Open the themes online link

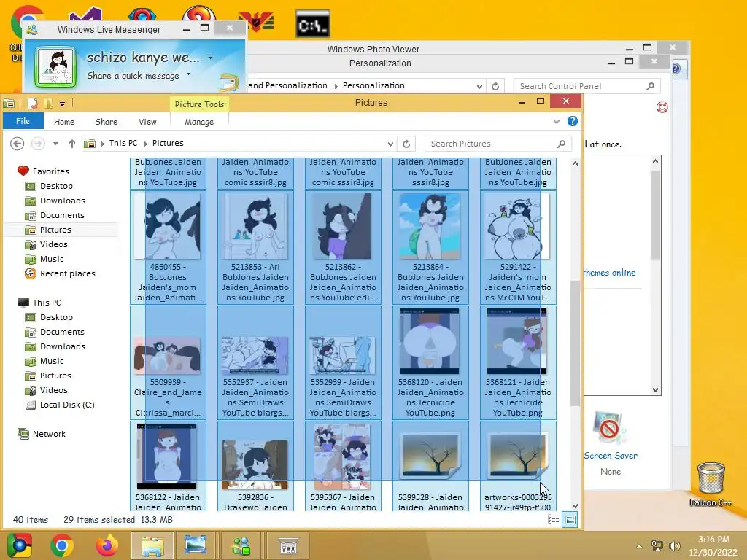[x=609, y=273]
